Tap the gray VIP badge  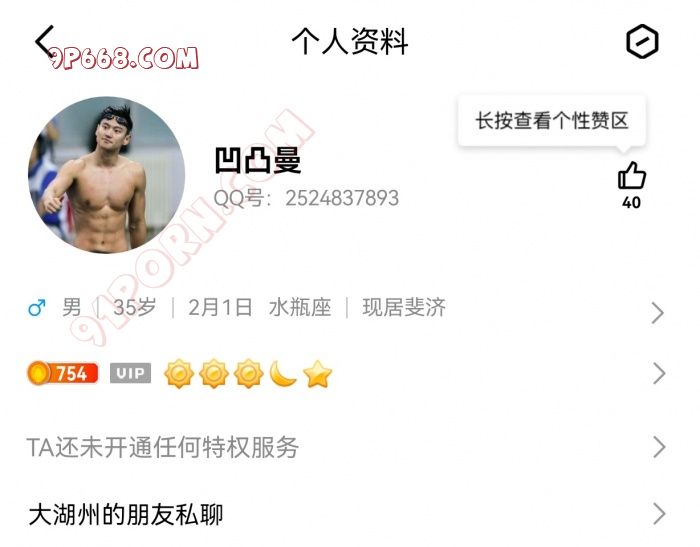[x=130, y=374]
